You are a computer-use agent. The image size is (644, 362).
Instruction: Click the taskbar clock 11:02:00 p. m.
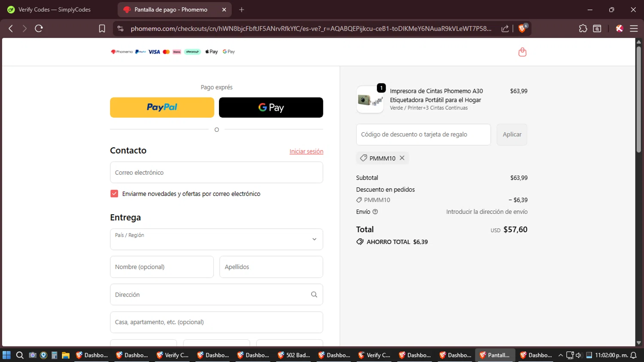(611, 355)
